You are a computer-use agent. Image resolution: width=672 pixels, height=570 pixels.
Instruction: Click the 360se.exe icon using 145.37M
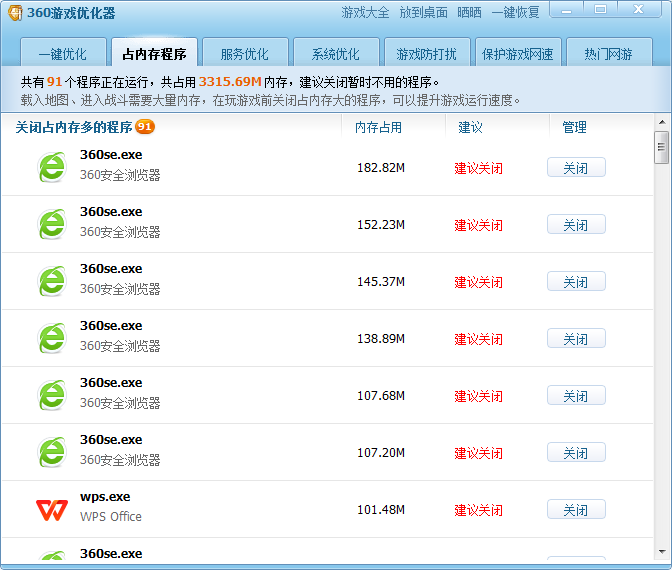point(51,282)
